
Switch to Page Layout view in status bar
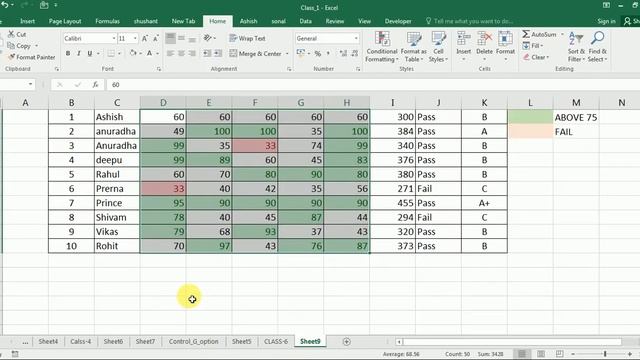(x=541, y=354)
